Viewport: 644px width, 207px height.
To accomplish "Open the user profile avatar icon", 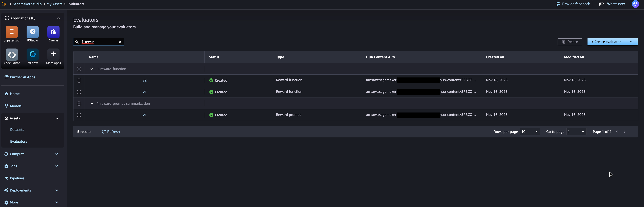I will [x=635, y=4].
